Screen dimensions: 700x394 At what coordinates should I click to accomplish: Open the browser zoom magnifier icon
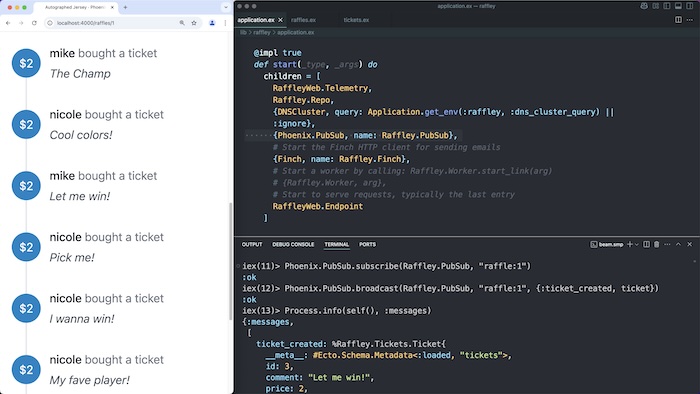pos(182,23)
